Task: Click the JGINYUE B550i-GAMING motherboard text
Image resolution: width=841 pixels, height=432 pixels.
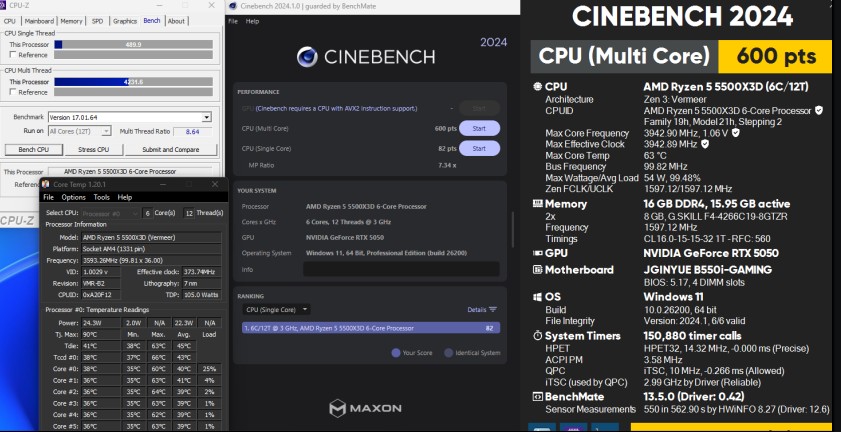Action: coord(707,270)
